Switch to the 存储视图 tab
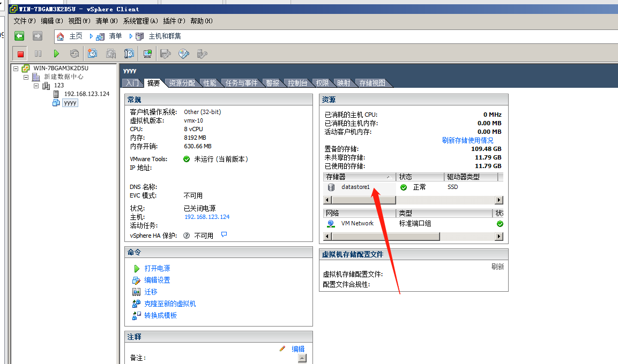The image size is (618, 364). point(372,83)
